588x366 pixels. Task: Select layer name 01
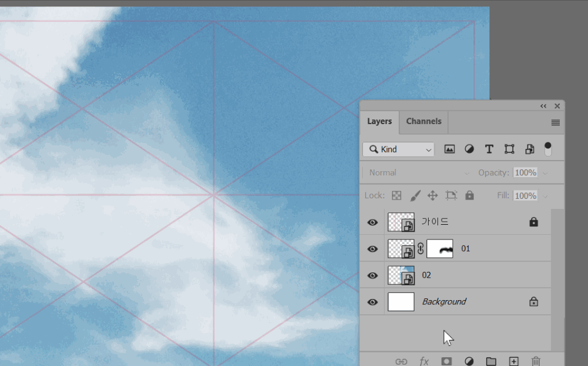(465, 248)
